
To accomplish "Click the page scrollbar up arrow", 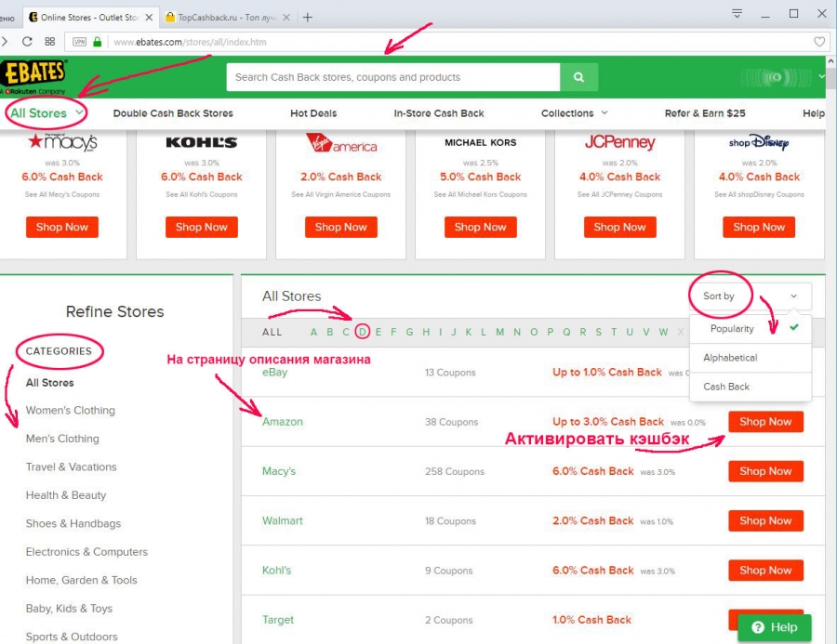I will click(831, 61).
